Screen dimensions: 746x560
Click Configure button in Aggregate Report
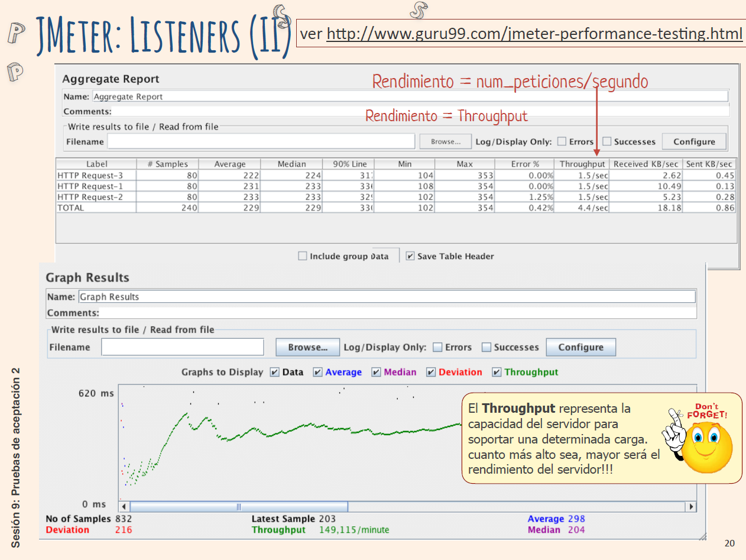[x=694, y=141]
